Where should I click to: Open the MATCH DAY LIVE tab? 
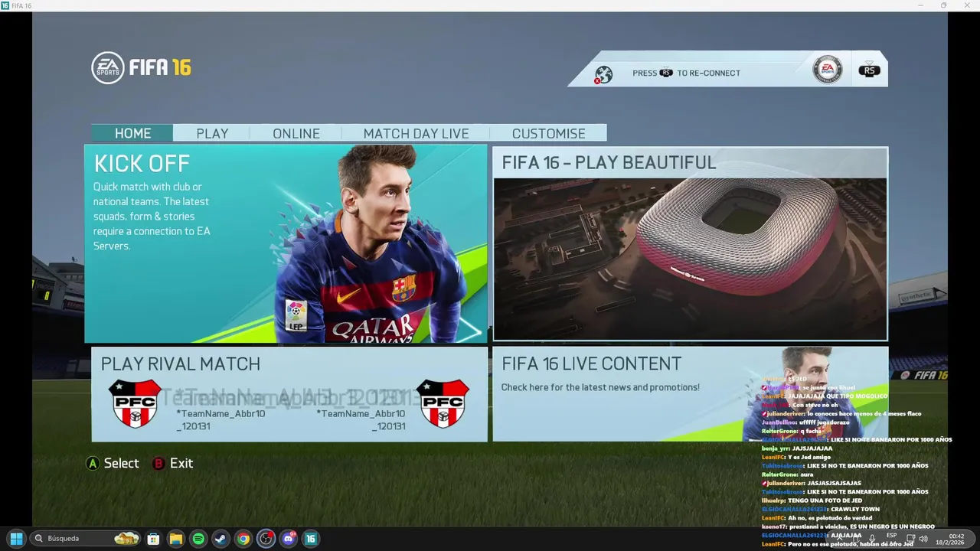click(416, 133)
